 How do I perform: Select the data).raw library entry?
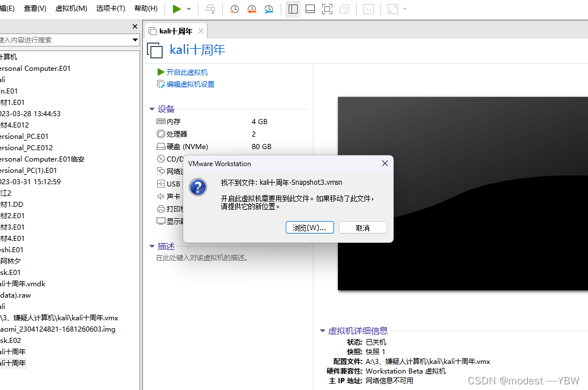click(x=15, y=295)
